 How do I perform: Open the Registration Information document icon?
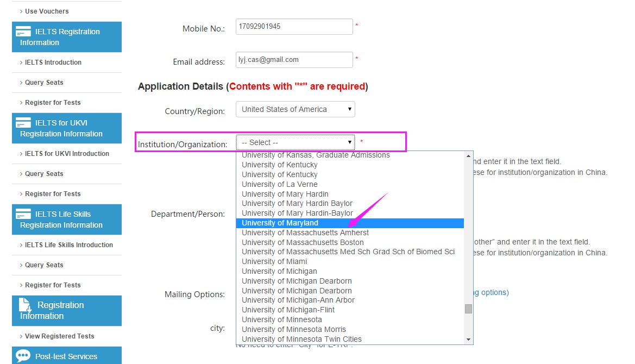(x=25, y=305)
